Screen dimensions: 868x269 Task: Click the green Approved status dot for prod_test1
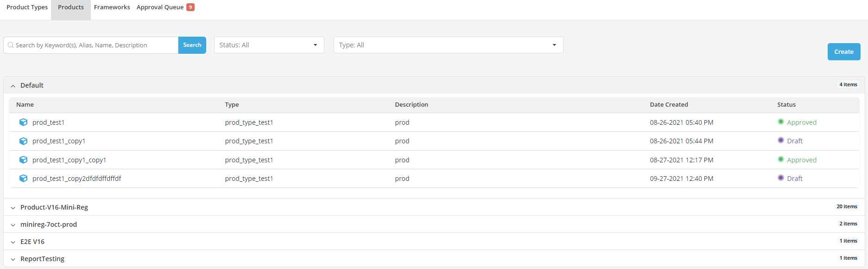[780, 122]
